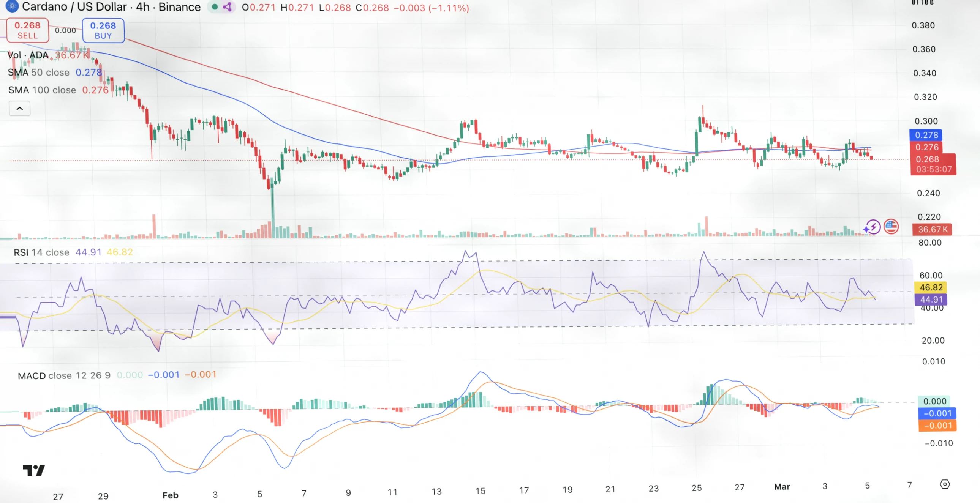
Task: Click the blue -0.001 MACD axis label
Action: click(937, 413)
